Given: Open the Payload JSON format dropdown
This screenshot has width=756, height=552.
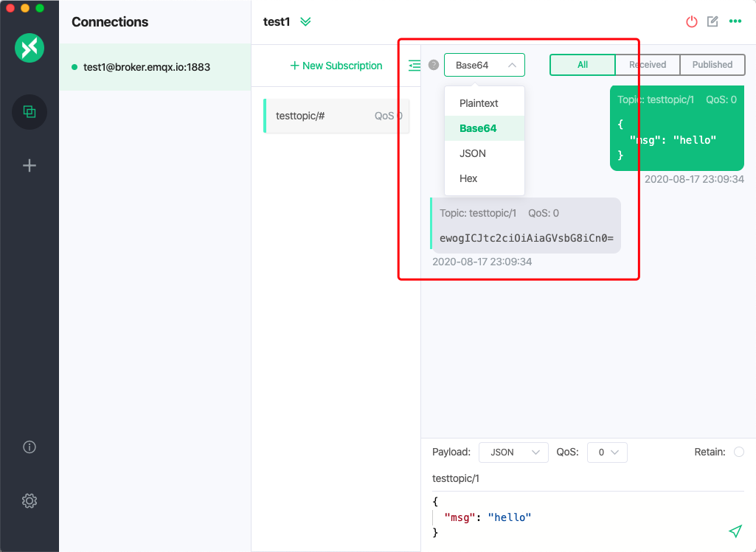Looking at the screenshot, I should tap(513, 452).
